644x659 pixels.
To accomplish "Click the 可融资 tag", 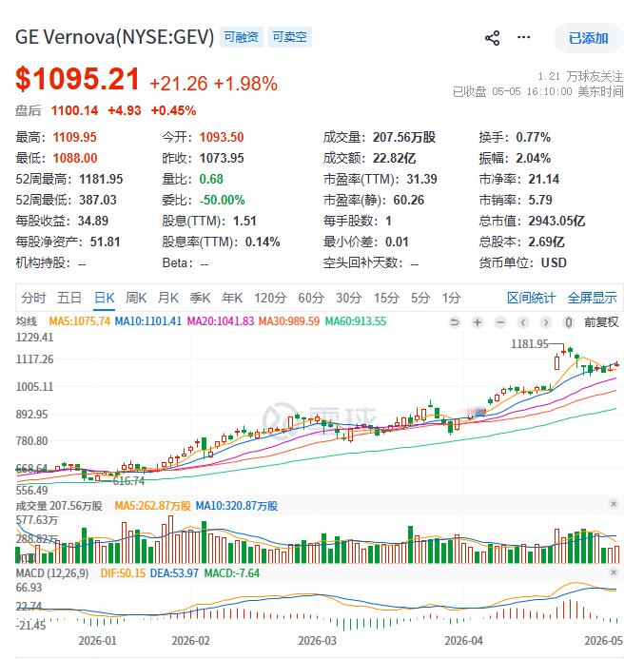I will [242, 37].
